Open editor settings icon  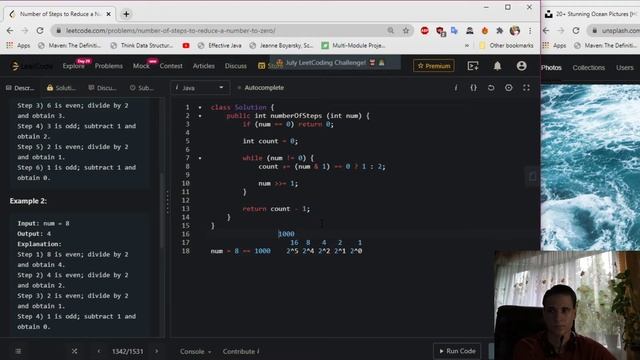509,88
